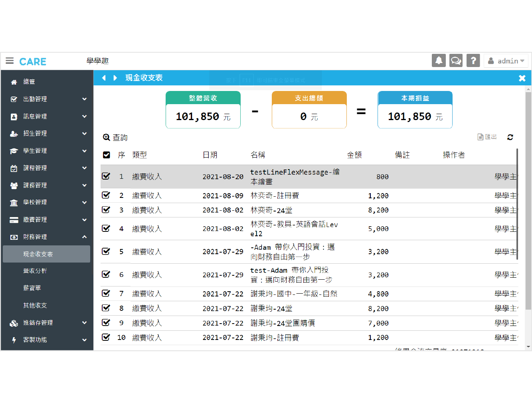Click the attendance icon beside 出勤管理
This screenshot has width=532, height=399.
tap(14, 99)
